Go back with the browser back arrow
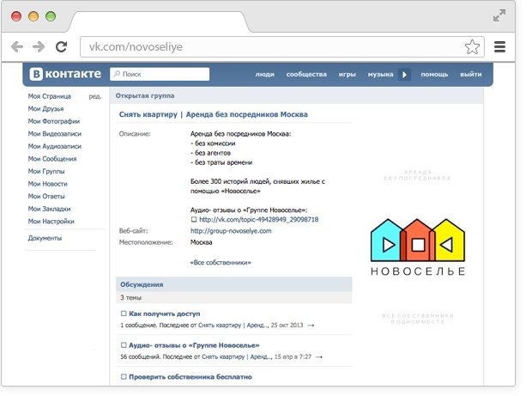 pos(17,46)
